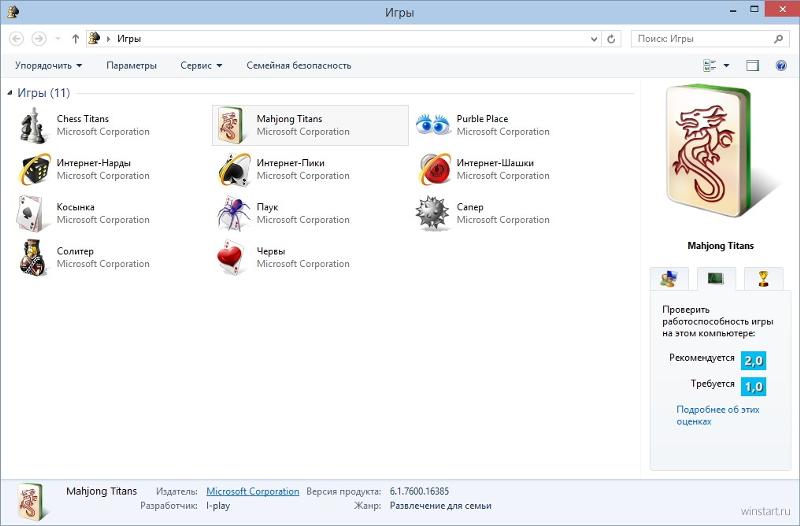
Task: Click the Microsoft Corporation publisher link
Action: (x=253, y=491)
